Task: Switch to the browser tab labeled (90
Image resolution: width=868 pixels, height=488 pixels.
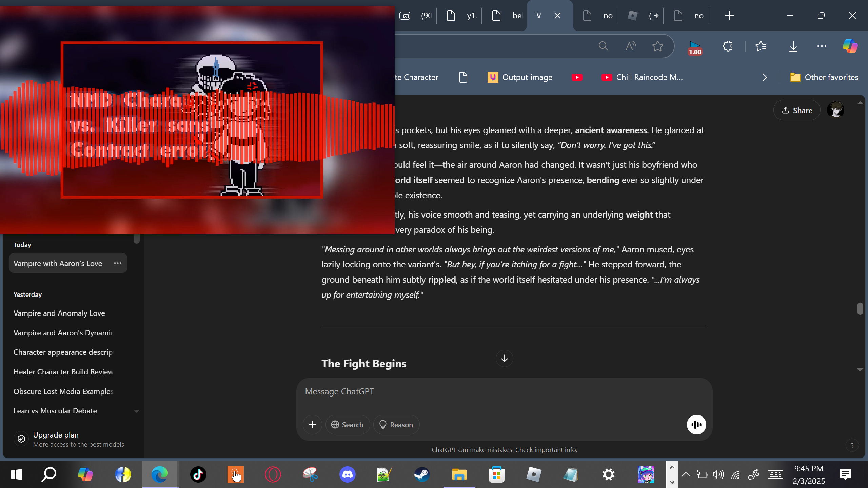Action: coord(416,16)
